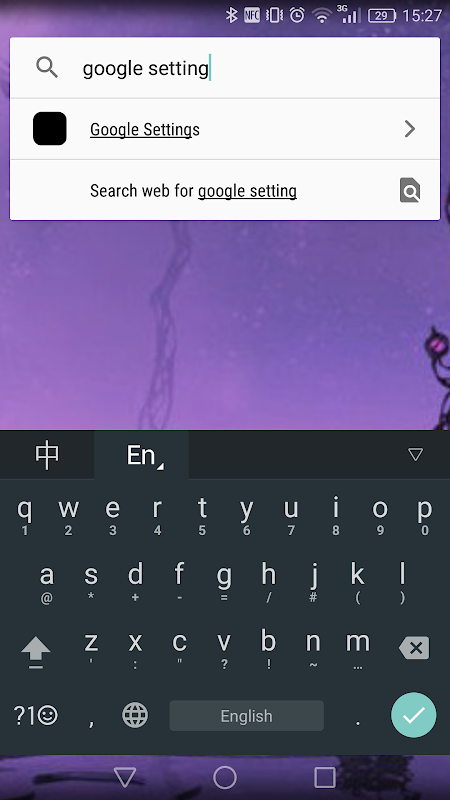
Task: Switch to the Chinese input tab
Action: [x=47, y=455]
